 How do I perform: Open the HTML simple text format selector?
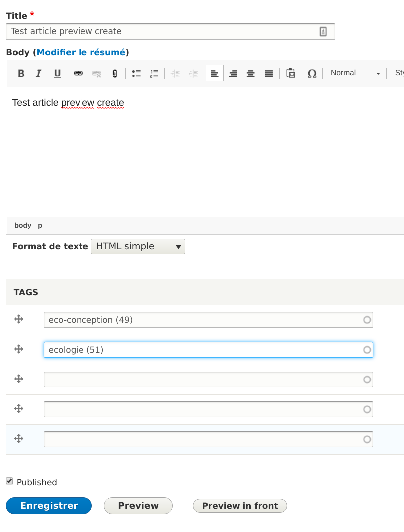(138, 246)
